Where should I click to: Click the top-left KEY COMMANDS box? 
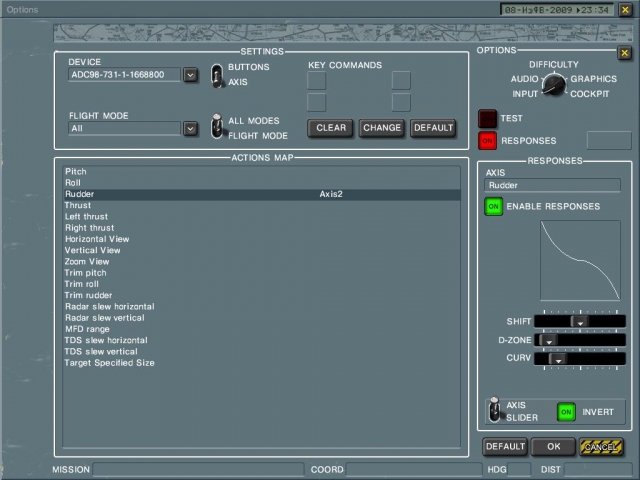coord(317,80)
